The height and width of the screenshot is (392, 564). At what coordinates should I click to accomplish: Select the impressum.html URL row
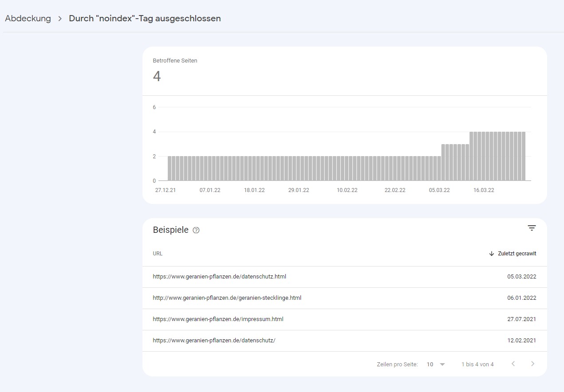pos(218,319)
